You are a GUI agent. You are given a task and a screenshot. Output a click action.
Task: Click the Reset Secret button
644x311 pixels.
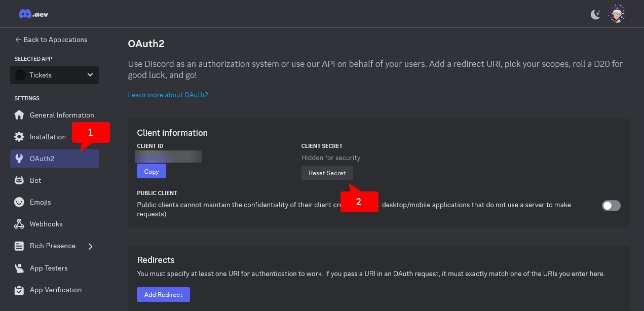click(x=327, y=173)
